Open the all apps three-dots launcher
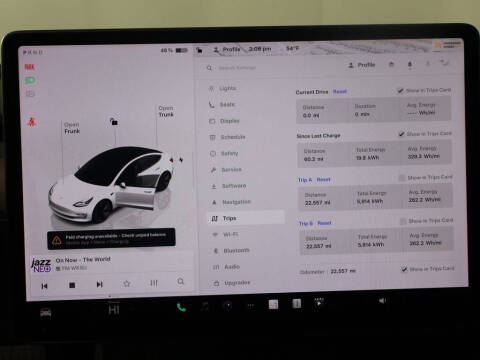Image resolution: width=480 pixels, height=360 pixels. point(251,305)
